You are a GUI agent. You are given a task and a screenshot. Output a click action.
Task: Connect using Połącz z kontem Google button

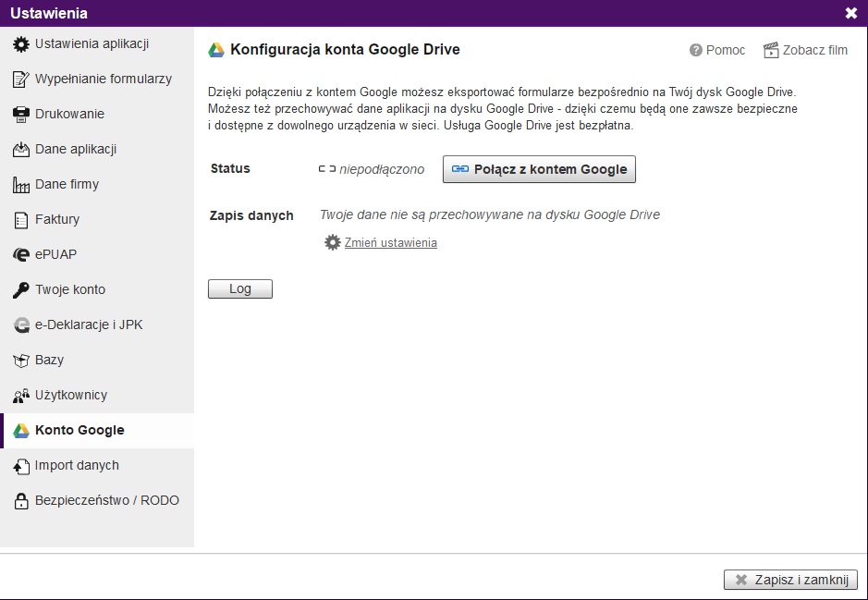point(539,169)
